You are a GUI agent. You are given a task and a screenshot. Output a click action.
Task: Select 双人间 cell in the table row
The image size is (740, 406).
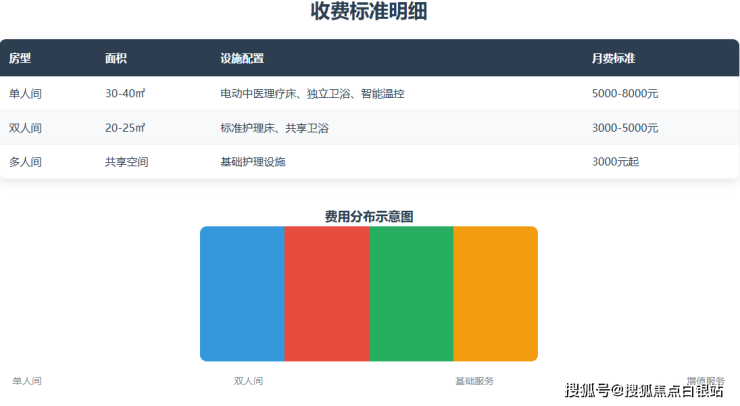[25, 128]
